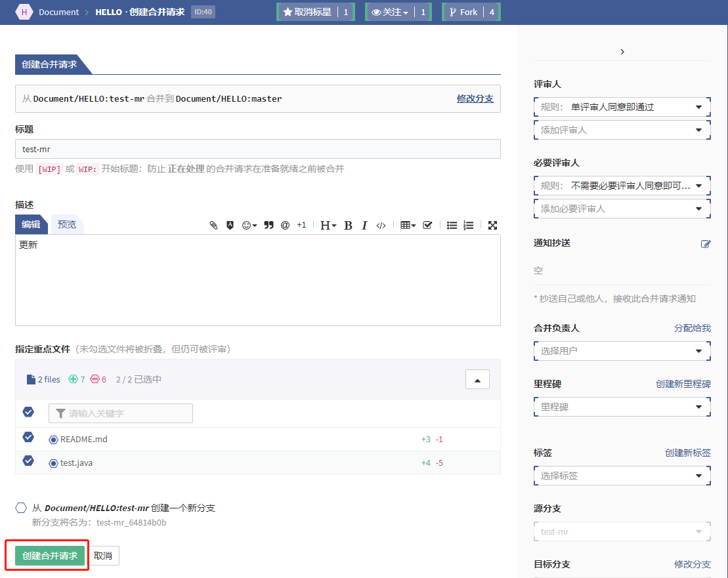The image size is (728, 578).
Task: Insert a blockquote with the quote icon
Action: [x=268, y=225]
